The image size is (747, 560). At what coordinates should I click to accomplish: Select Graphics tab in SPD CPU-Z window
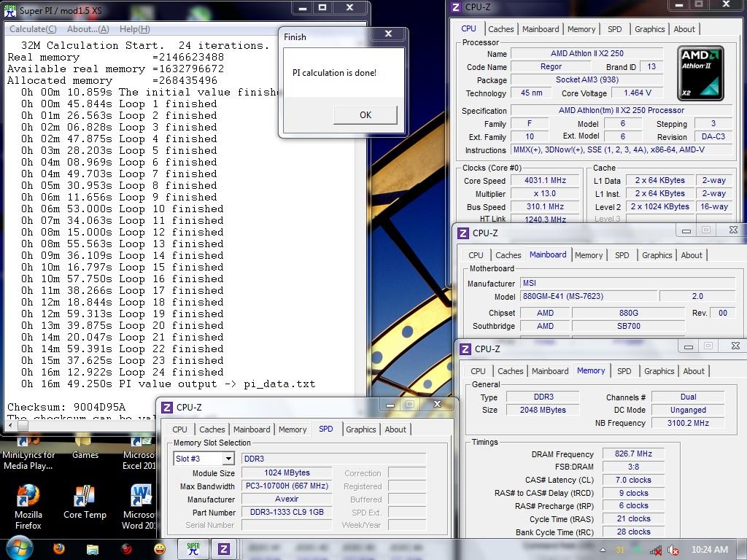360,429
